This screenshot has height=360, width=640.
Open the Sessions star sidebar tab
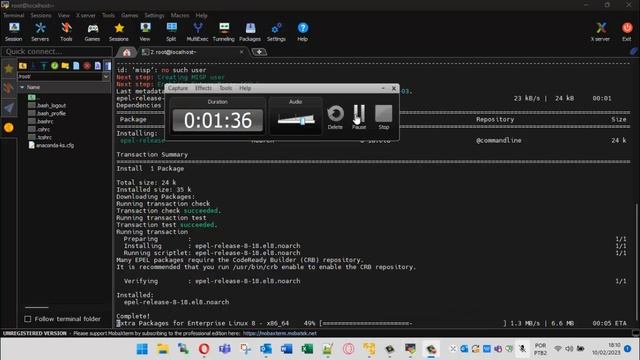9,69
